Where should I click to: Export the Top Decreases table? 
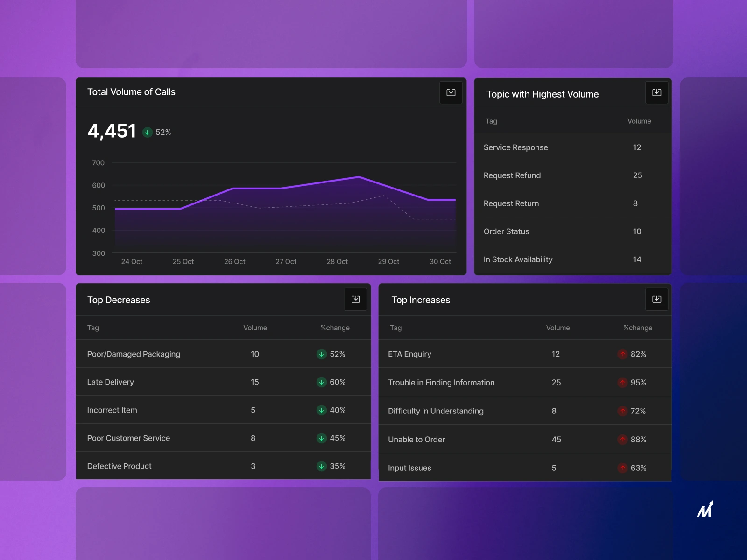[356, 299]
